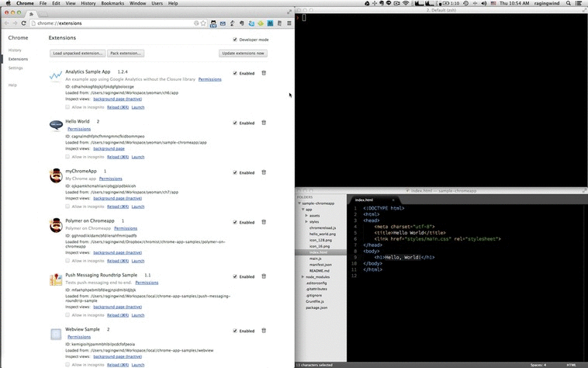Open History in Chrome sidebar
This screenshot has width=588, height=368.
pyautogui.click(x=15, y=50)
